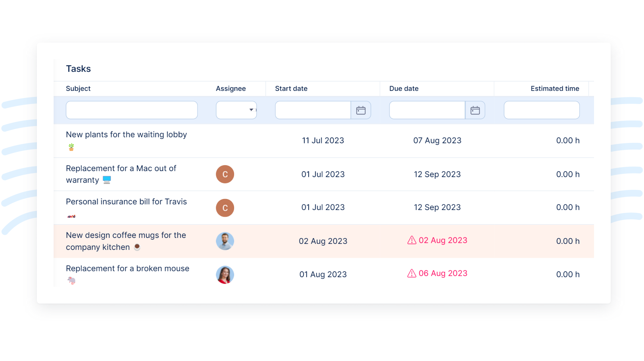Sort by the Estimated time column header
644x361 pixels.
[x=555, y=89]
